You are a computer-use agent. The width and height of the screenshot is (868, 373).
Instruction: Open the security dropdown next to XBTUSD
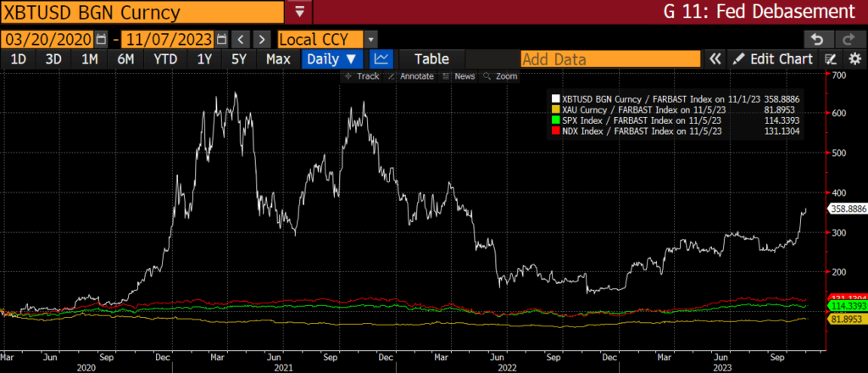[299, 12]
